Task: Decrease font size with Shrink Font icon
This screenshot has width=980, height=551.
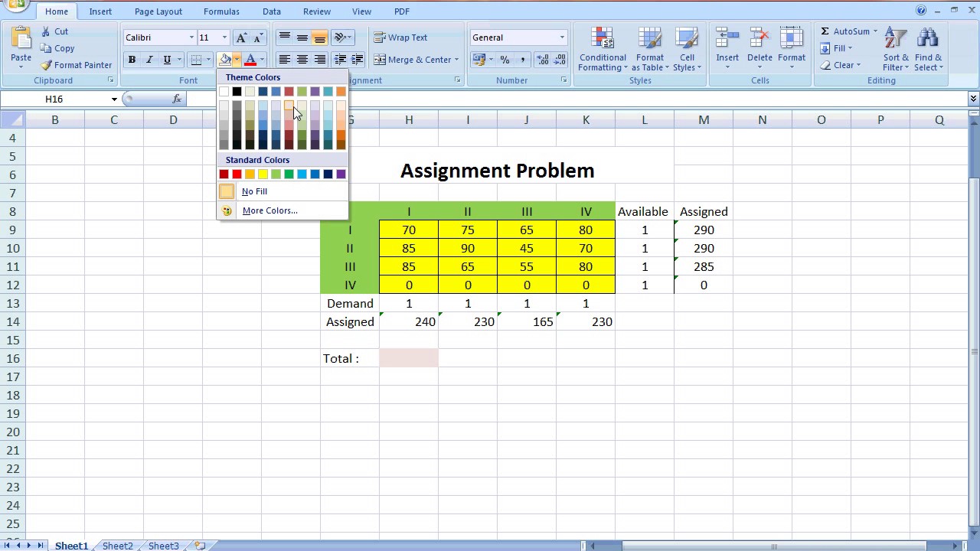Action: [x=259, y=37]
